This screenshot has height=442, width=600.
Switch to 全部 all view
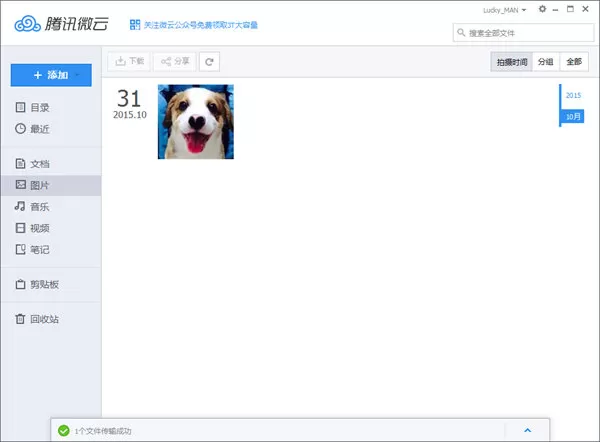[x=574, y=62]
